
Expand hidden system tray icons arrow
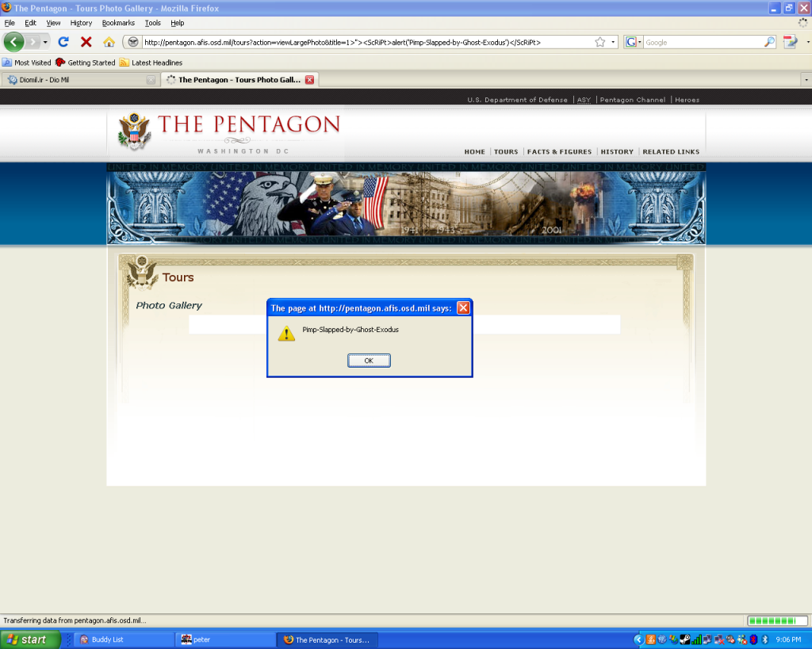[638, 639]
